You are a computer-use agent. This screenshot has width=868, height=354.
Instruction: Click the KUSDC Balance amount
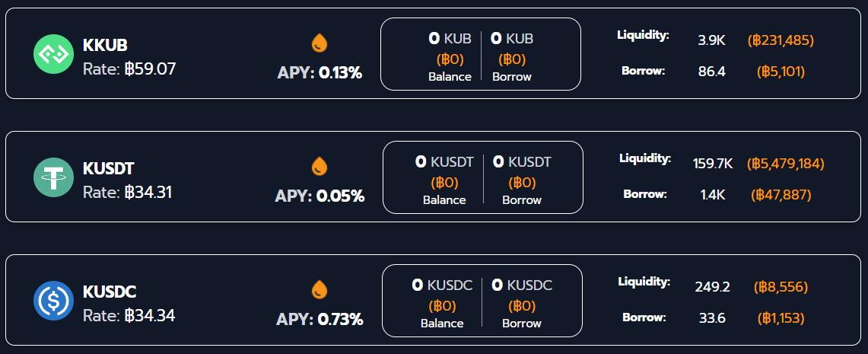click(x=442, y=285)
